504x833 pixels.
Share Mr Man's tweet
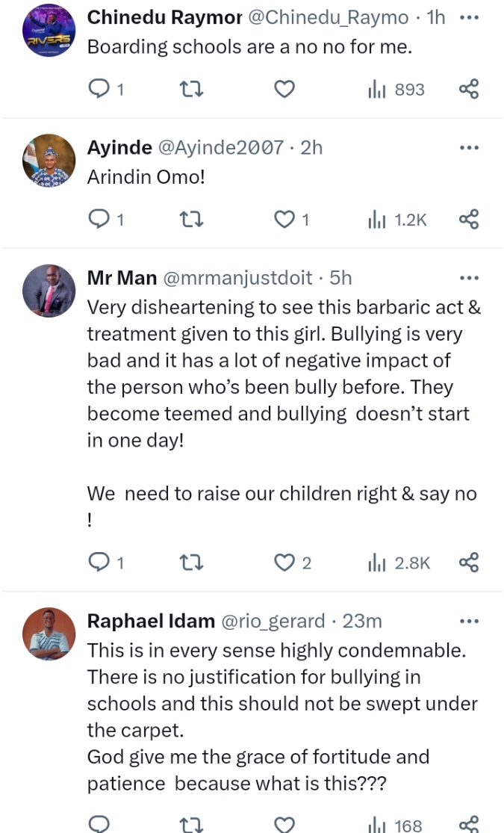[468, 563]
